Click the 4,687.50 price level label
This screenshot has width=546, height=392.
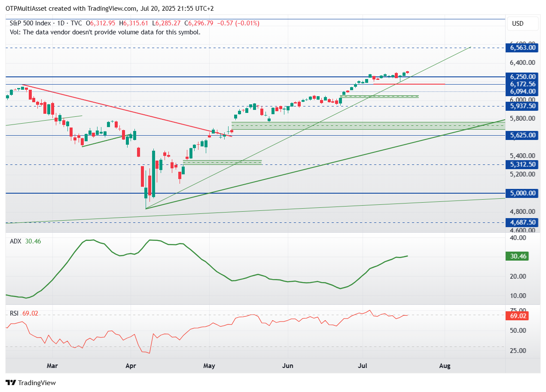(522, 222)
